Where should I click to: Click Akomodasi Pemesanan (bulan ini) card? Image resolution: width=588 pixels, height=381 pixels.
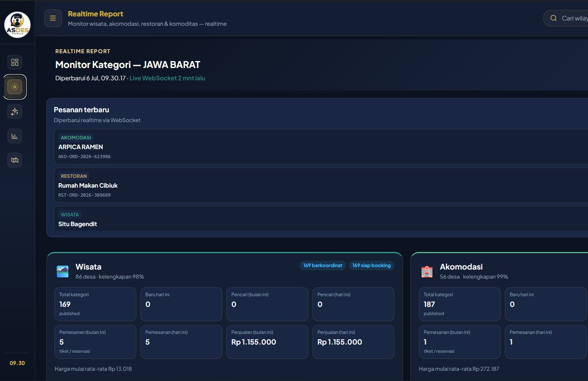point(460,342)
